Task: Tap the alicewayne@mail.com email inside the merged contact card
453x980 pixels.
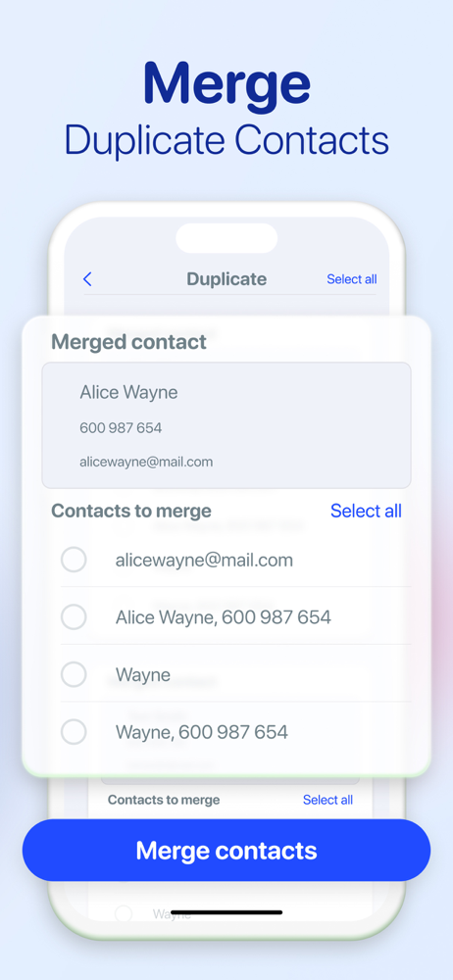Action: 146,463
